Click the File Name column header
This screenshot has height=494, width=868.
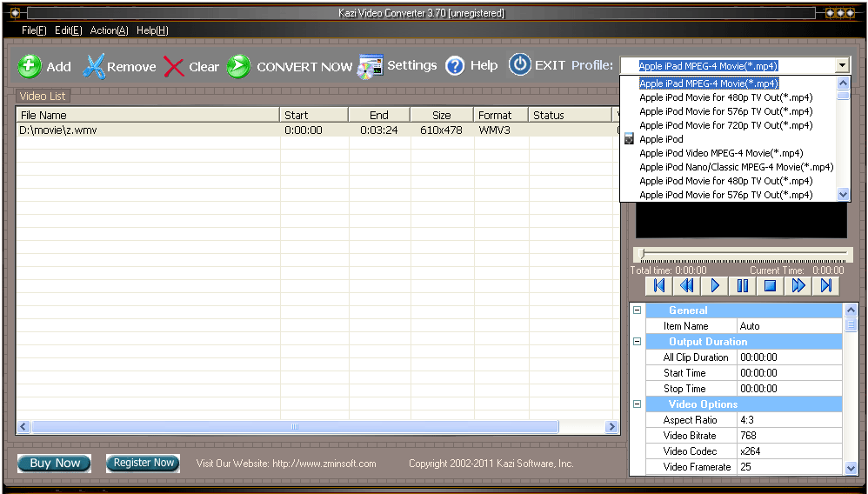coord(148,115)
